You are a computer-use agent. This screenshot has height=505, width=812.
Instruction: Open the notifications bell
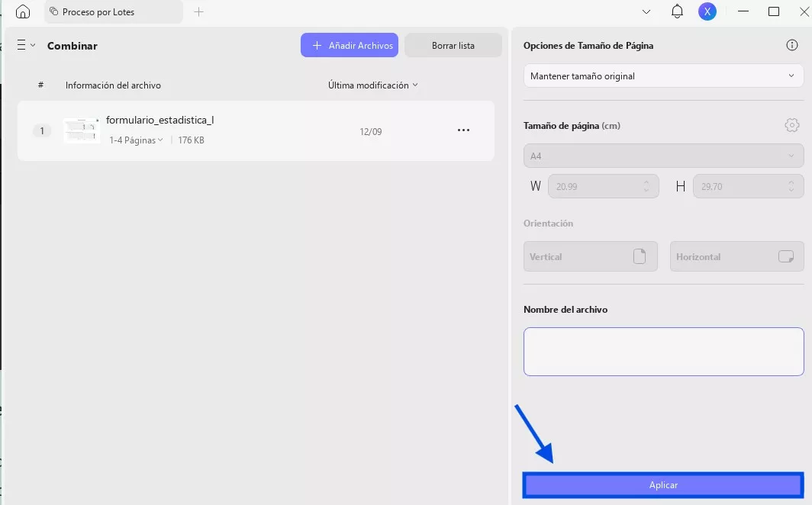[x=677, y=11]
